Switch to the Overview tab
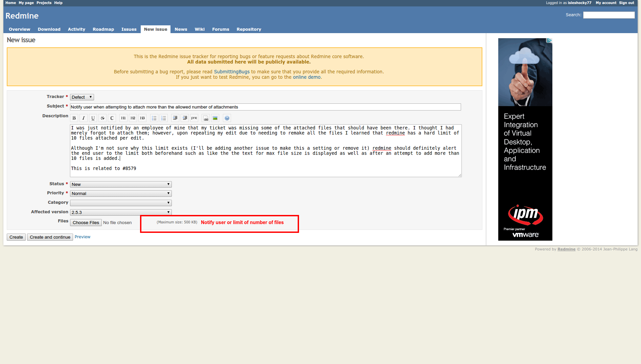 [x=19, y=29]
